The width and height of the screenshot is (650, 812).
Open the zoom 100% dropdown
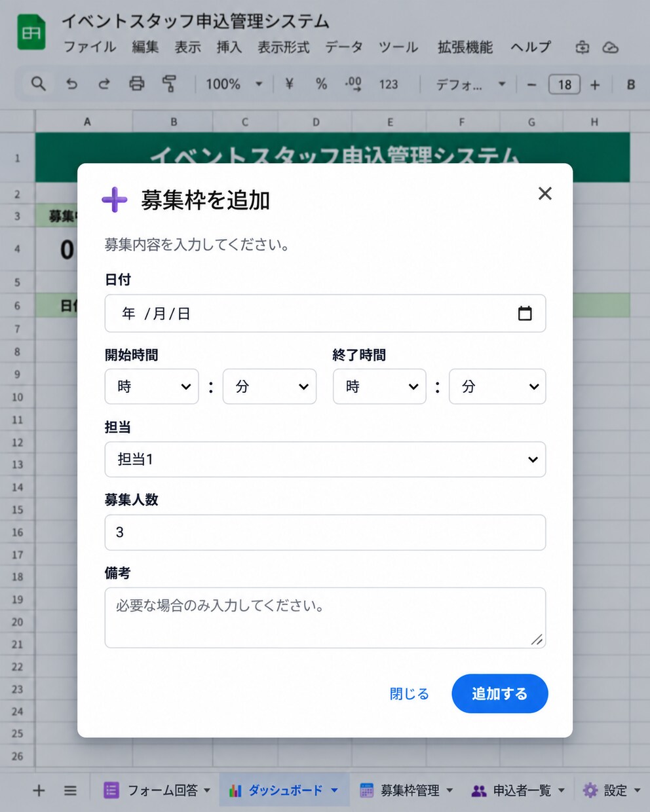tap(234, 84)
